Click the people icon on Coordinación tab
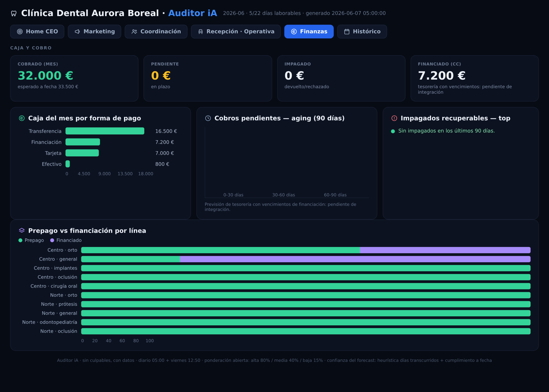 click(134, 32)
